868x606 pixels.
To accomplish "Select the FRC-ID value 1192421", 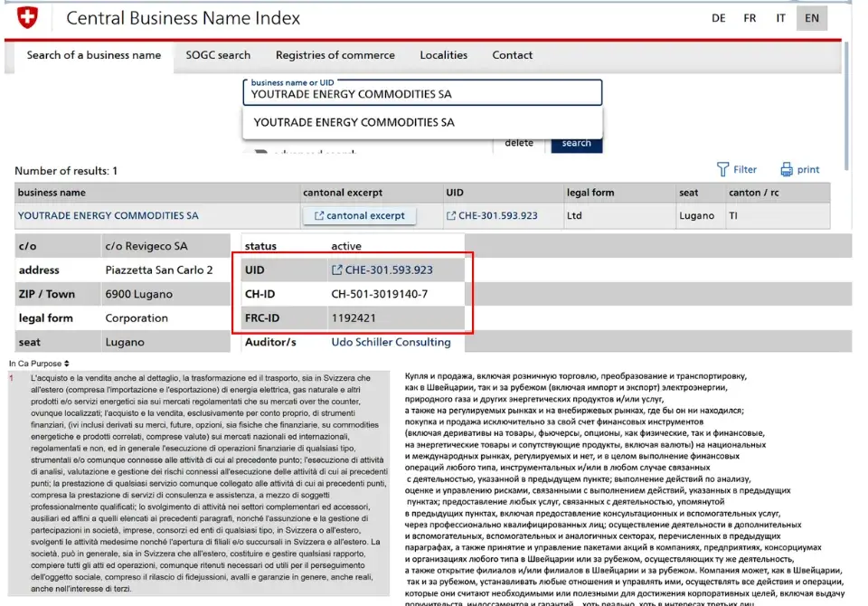I will pyautogui.click(x=354, y=318).
